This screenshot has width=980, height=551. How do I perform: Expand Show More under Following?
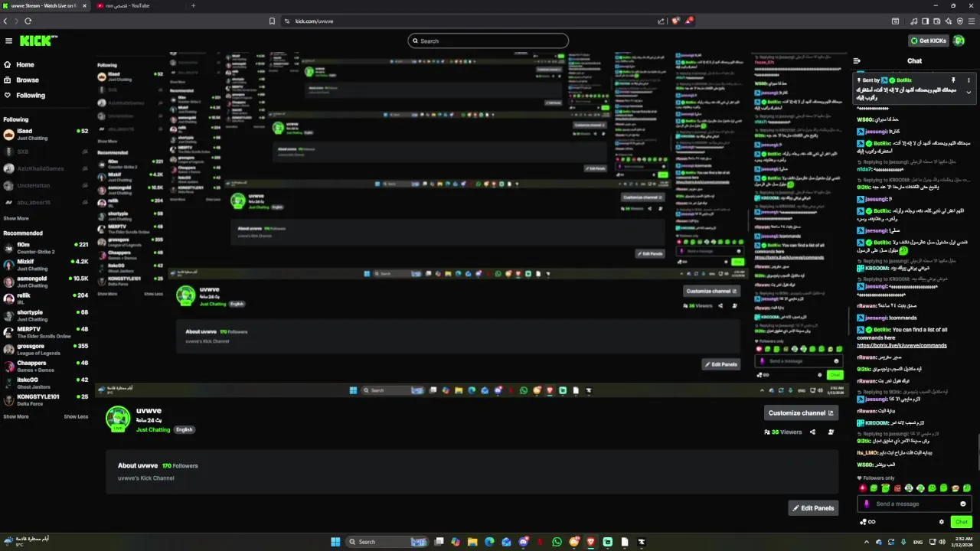(16, 218)
